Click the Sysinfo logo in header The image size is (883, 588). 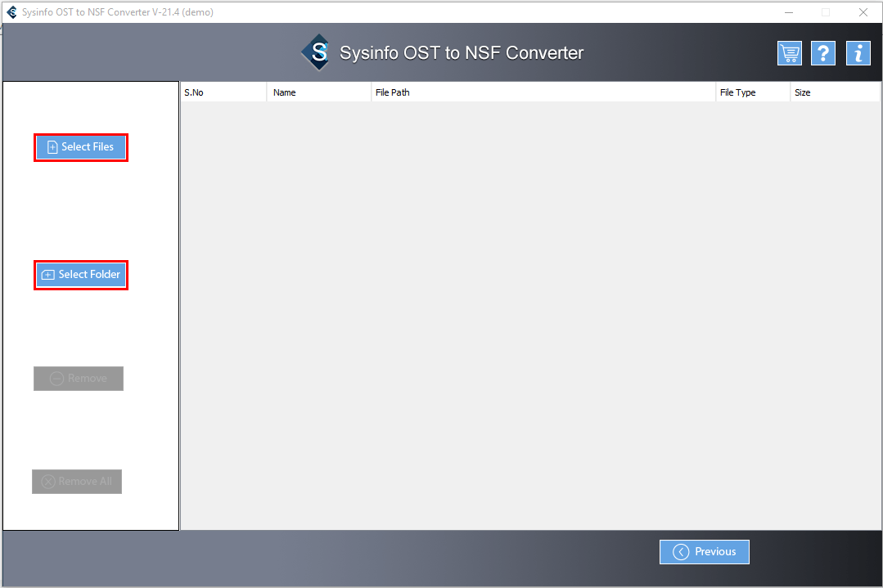coord(317,52)
